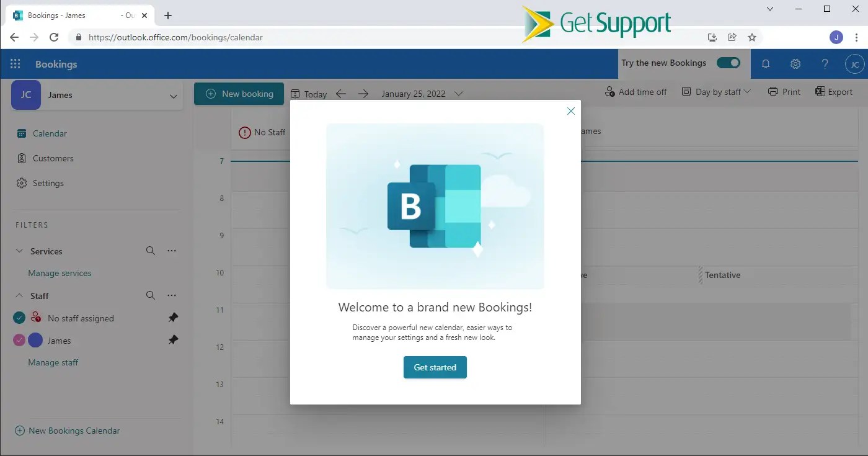Open the date picker chevron

pos(459,94)
